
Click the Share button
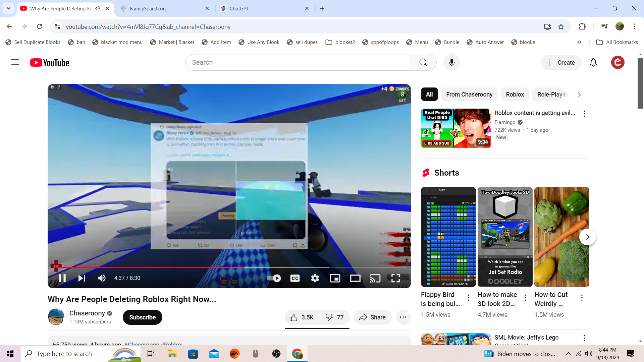pyautogui.click(x=372, y=317)
